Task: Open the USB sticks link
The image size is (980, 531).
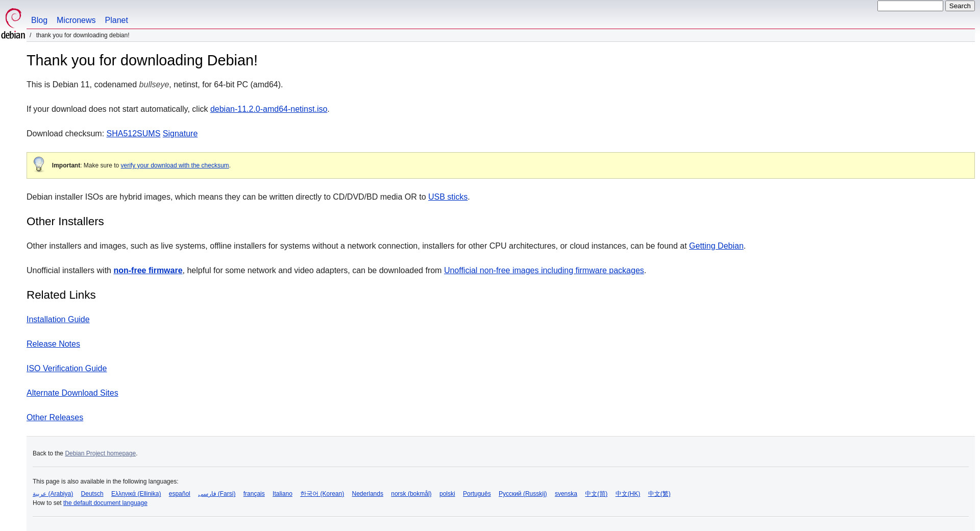Action: (448, 197)
